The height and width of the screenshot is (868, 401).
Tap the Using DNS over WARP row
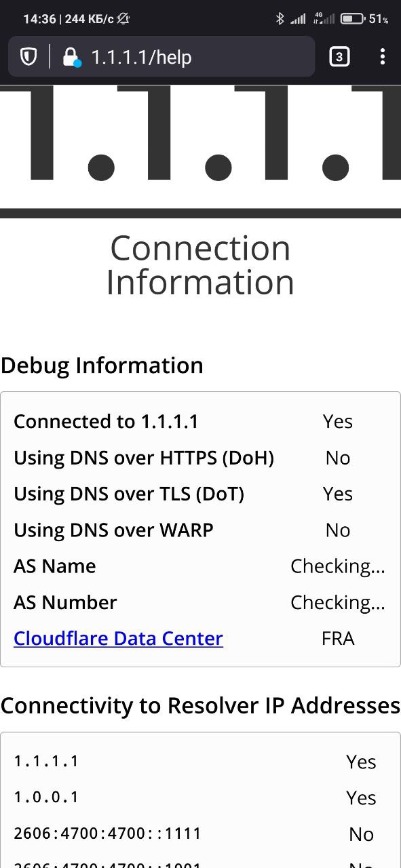point(200,530)
